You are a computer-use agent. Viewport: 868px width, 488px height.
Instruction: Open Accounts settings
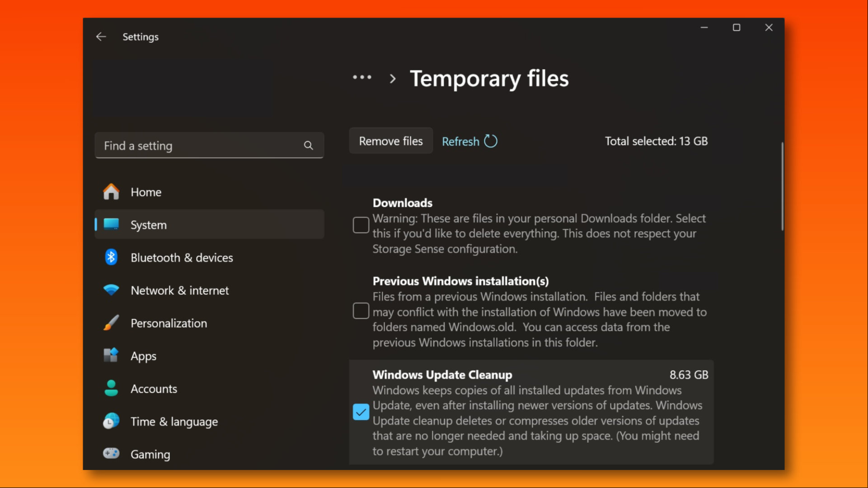tap(209, 388)
